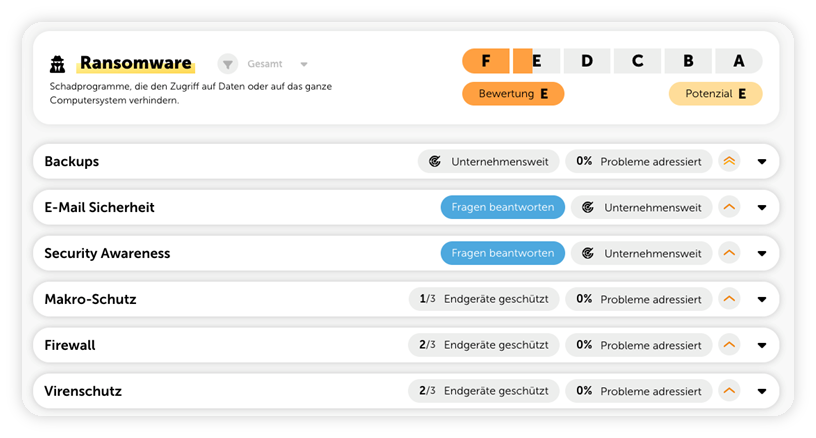Click priority chevron in E-Mail Sicherheit row
The image size is (816, 438).
729,207
